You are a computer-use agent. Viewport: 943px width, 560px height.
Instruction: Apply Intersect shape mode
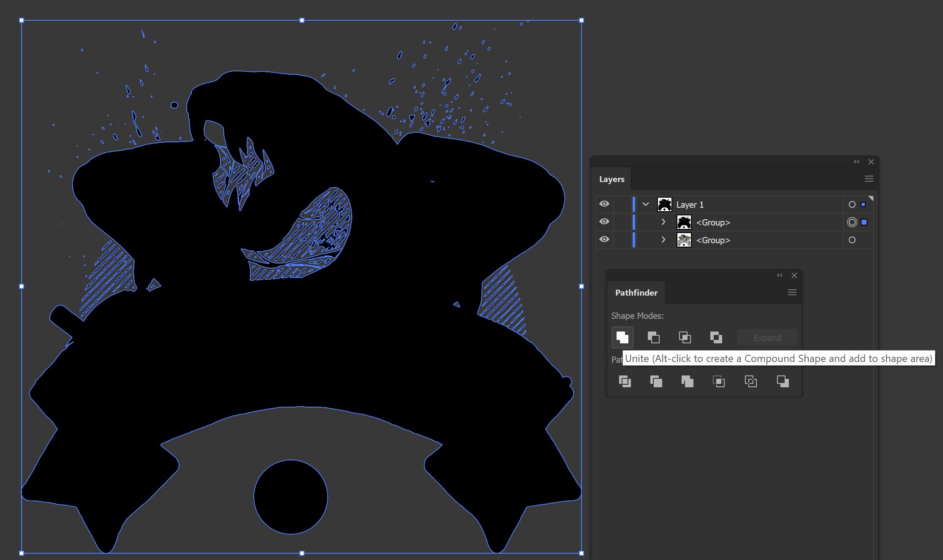coord(685,337)
